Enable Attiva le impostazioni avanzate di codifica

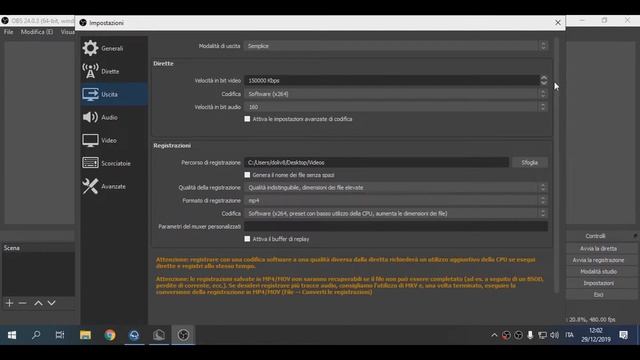pos(247,119)
